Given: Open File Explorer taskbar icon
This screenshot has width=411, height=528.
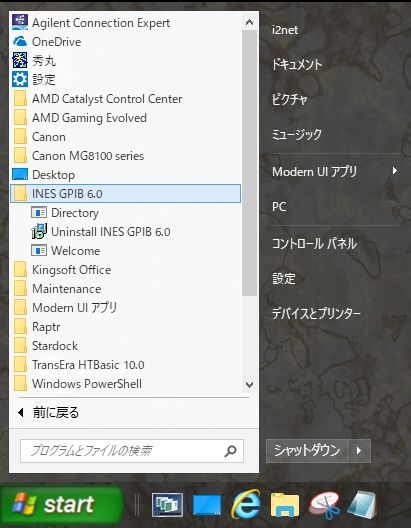Looking at the screenshot, I should [285, 505].
